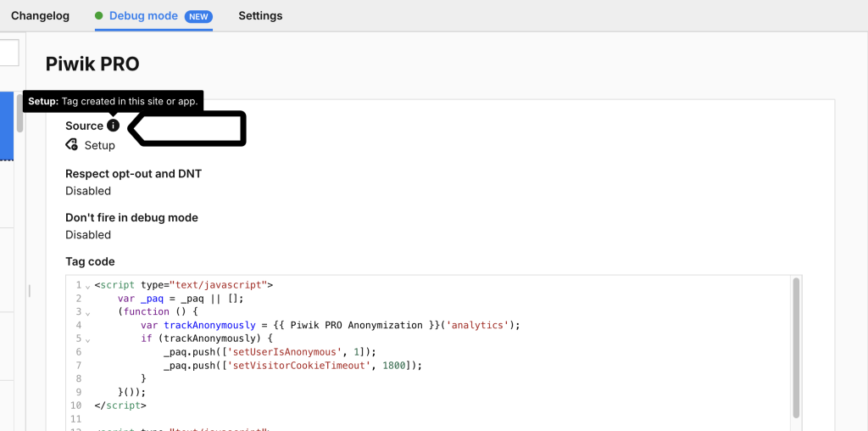Click the NEW badge beside Debug mode

tap(198, 16)
